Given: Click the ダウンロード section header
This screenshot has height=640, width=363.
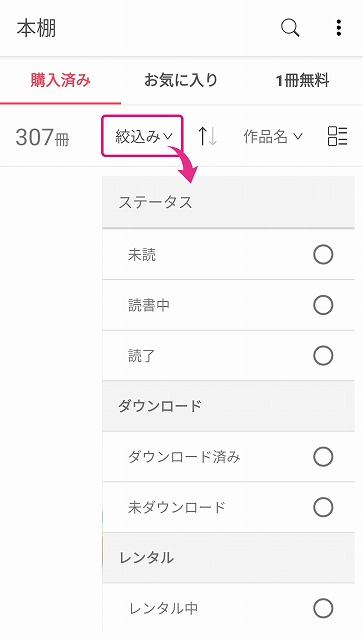Looking at the screenshot, I should point(228,406).
